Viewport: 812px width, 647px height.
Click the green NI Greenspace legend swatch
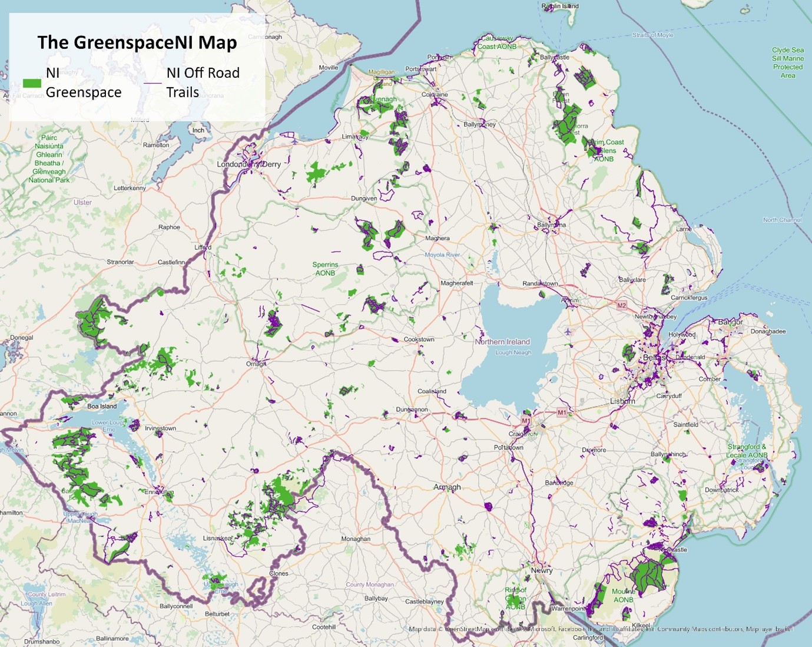32,83
